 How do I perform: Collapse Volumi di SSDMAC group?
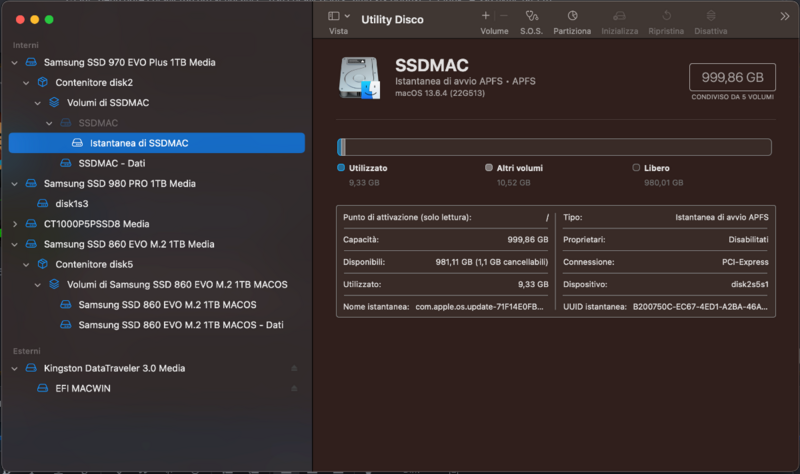pos(38,103)
